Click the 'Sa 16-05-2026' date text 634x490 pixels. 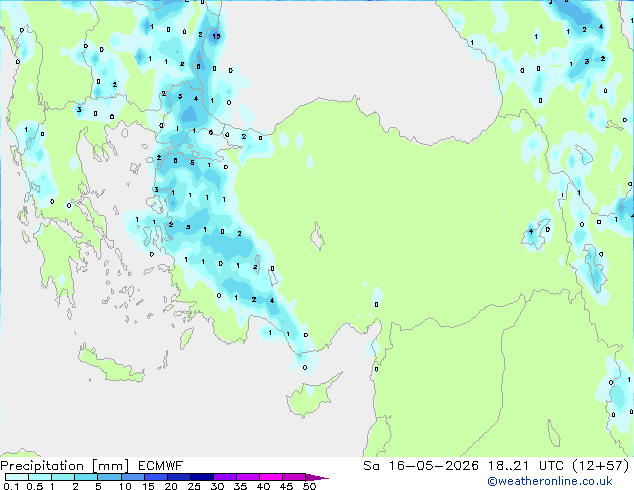(421, 466)
